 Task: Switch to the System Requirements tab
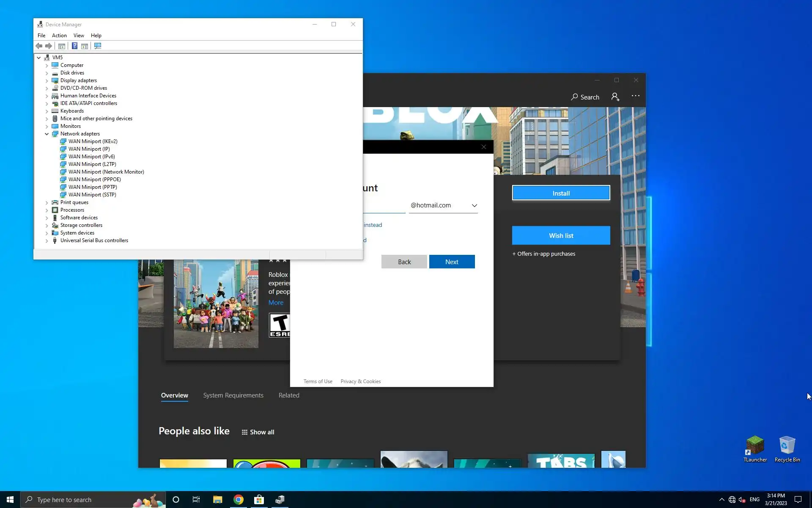tap(233, 395)
